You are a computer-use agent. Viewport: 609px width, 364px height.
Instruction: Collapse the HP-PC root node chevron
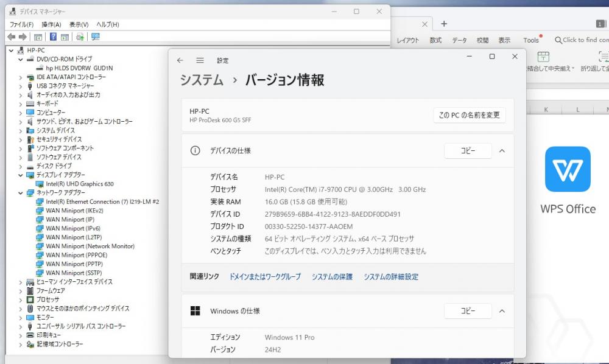click(x=11, y=51)
